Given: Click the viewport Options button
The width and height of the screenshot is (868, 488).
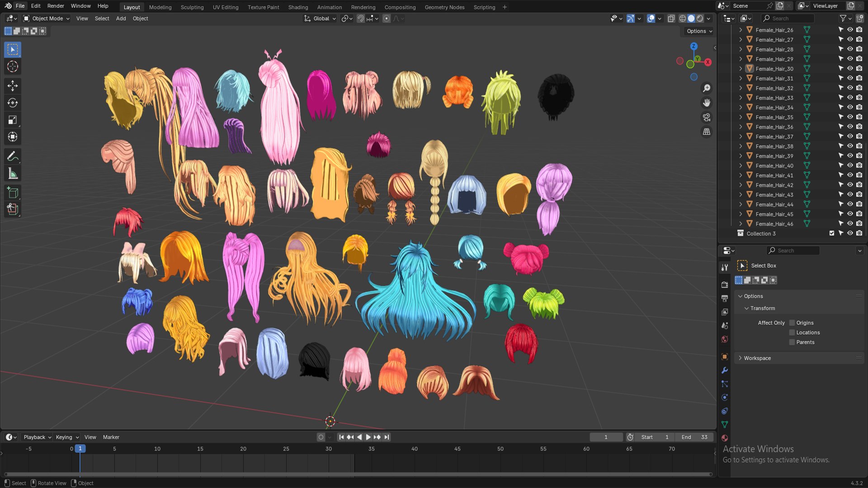Looking at the screenshot, I should pos(699,31).
